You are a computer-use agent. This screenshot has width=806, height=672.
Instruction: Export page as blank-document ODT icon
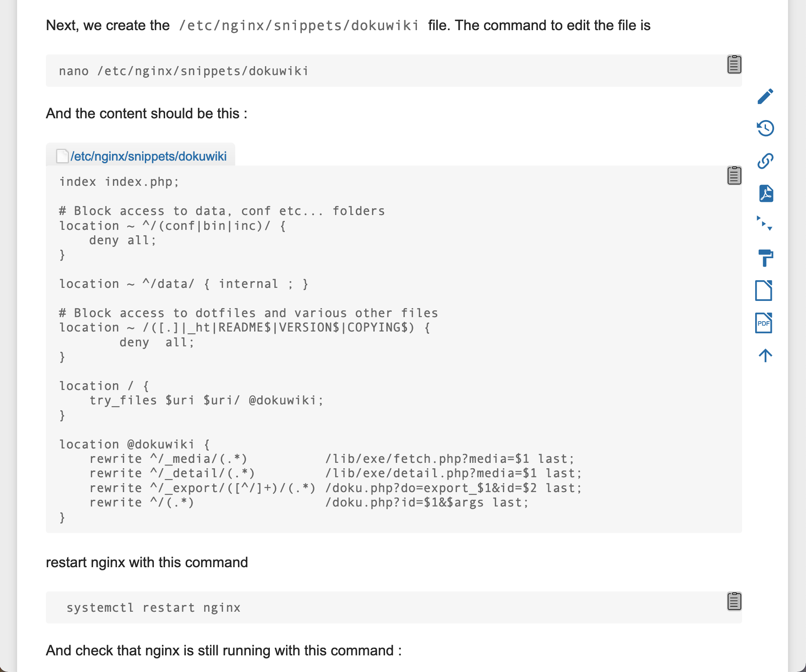tap(764, 290)
